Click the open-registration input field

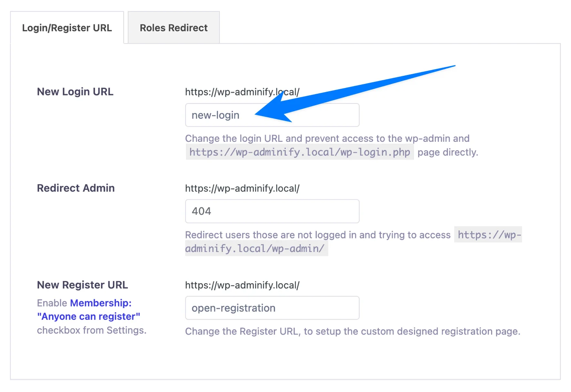[x=272, y=308]
